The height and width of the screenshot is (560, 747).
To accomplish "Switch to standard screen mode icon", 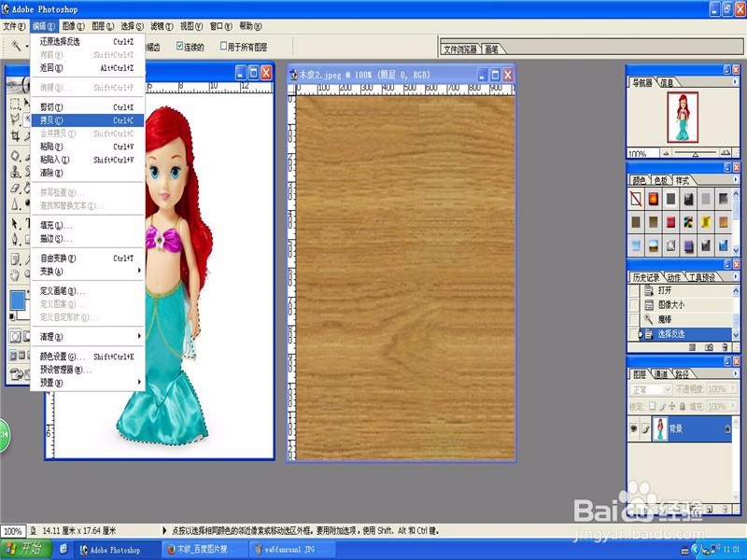I will [13, 356].
